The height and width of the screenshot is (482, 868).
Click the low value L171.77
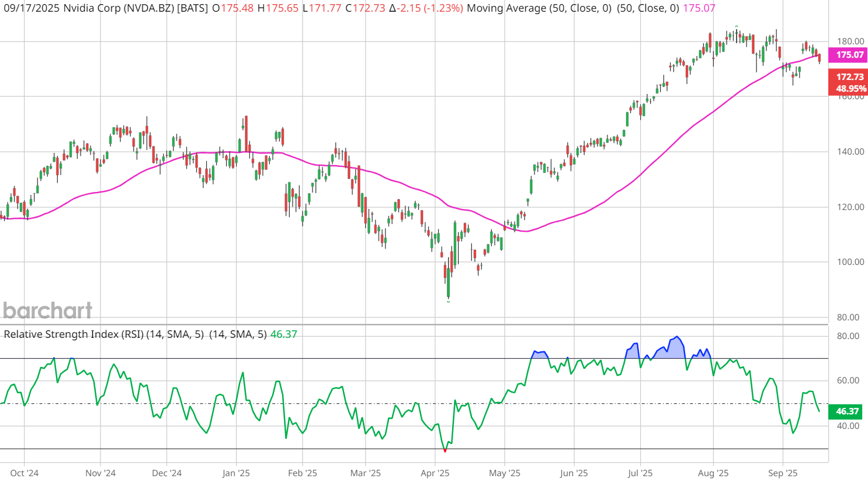[x=322, y=8]
